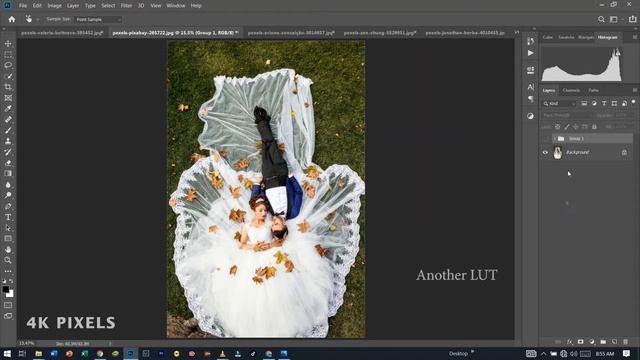640x360 pixels.
Task: Open the Filter menu
Action: pyautogui.click(x=126, y=6)
